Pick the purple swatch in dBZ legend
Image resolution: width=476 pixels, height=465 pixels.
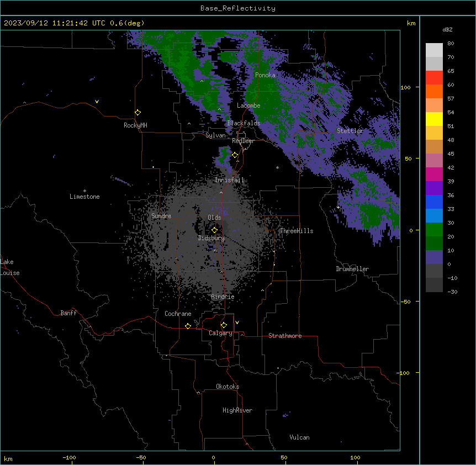pos(434,188)
